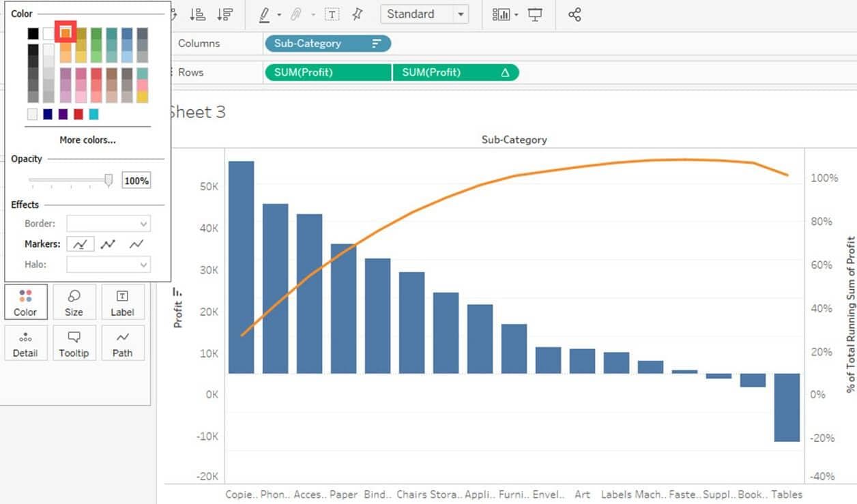Open the share workbook icon
This screenshot has width=857, height=504.
[575, 14]
